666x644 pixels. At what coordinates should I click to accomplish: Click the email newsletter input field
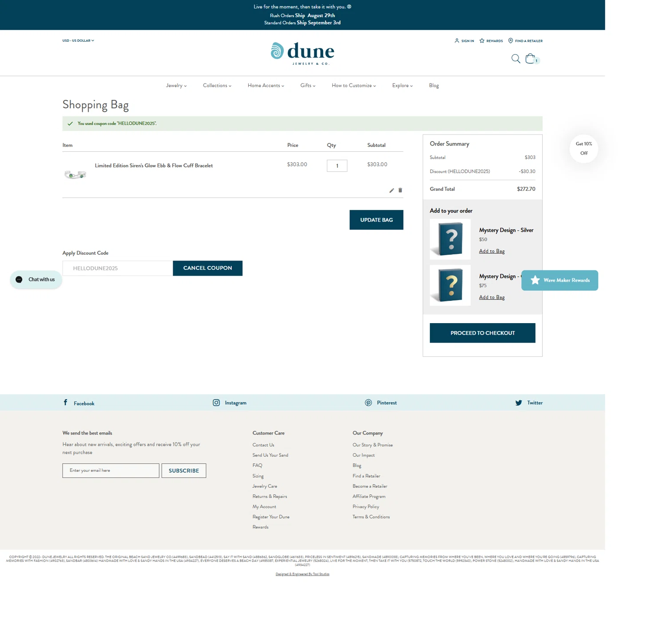(111, 470)
